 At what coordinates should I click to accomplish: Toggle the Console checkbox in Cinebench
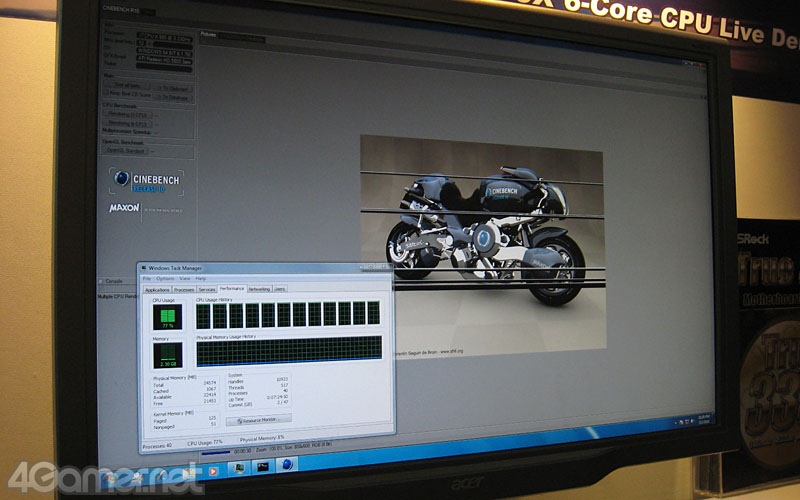click(x=101, y=281)
